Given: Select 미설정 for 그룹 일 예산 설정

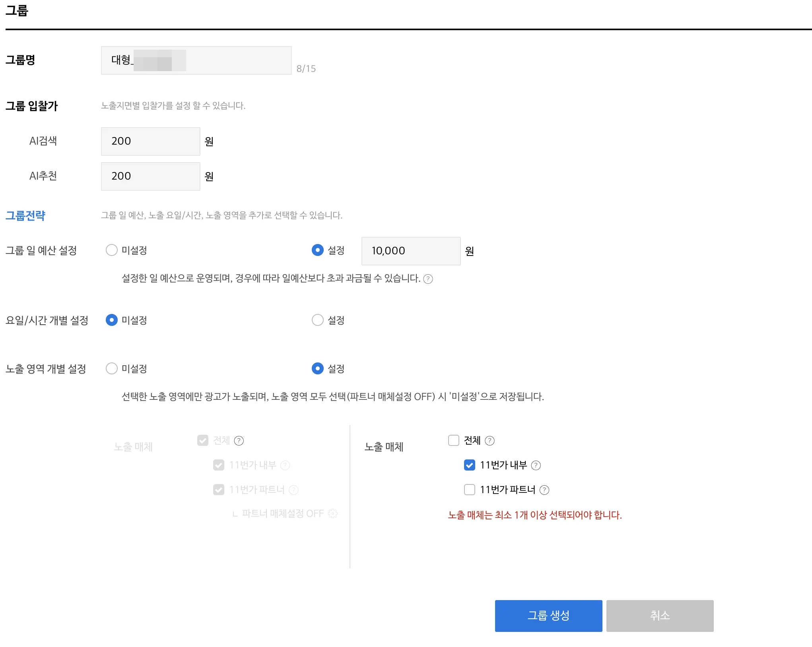Looking at the screenshot, I should [x=112, y=250].
